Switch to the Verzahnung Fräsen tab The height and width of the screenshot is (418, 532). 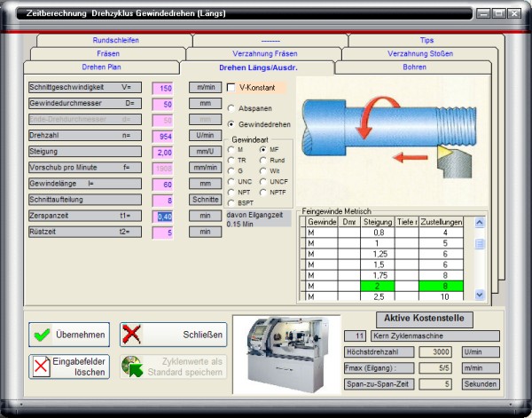(265, 53)
